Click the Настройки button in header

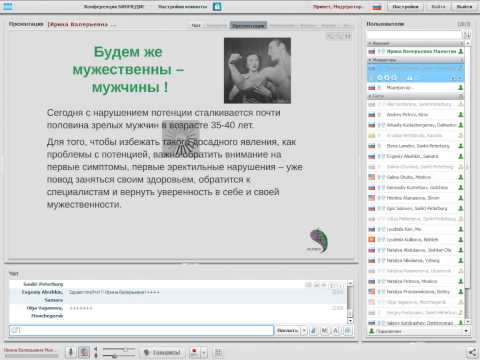point(405,7)
